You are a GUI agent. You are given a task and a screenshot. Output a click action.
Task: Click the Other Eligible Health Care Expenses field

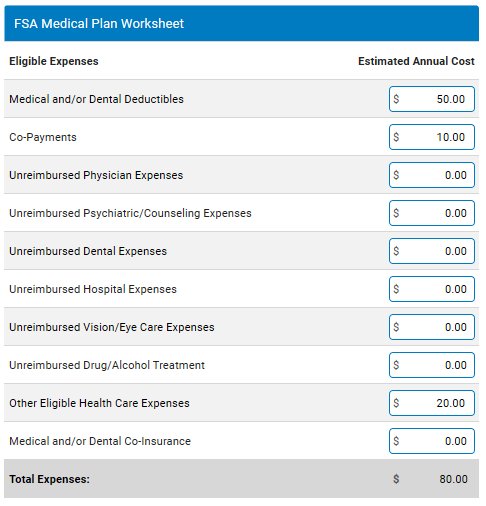[432, 403]
